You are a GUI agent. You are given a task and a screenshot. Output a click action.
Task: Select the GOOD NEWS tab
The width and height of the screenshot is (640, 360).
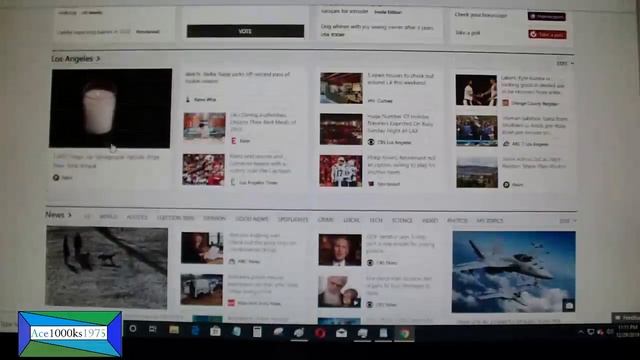tap(252, 219)
